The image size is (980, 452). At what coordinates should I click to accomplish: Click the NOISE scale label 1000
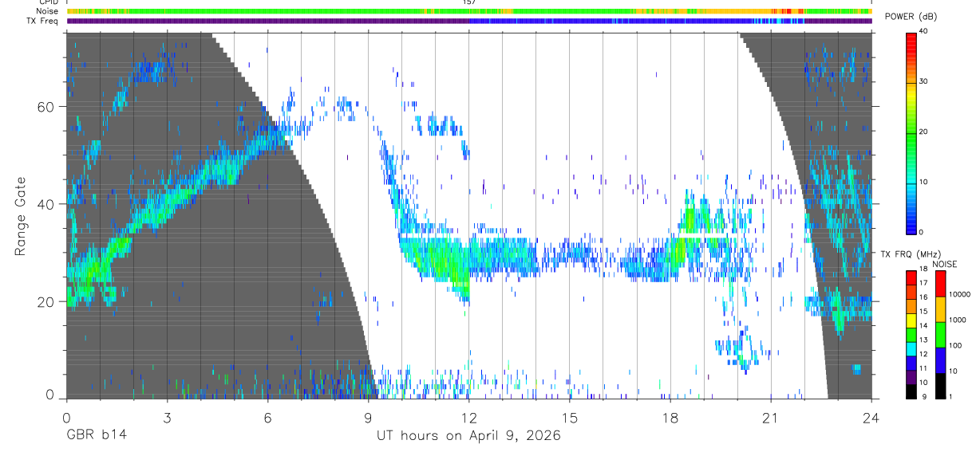click(x=958, y=320)
